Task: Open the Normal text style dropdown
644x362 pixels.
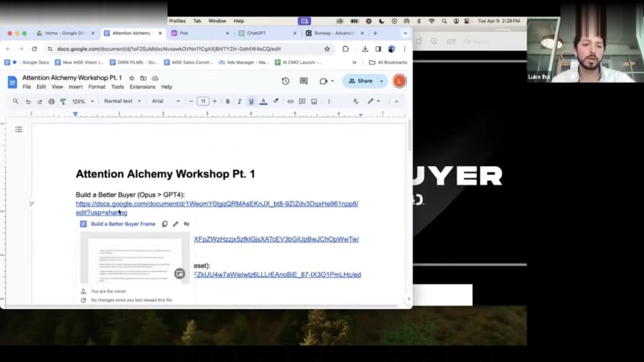Action: (122, 101)
